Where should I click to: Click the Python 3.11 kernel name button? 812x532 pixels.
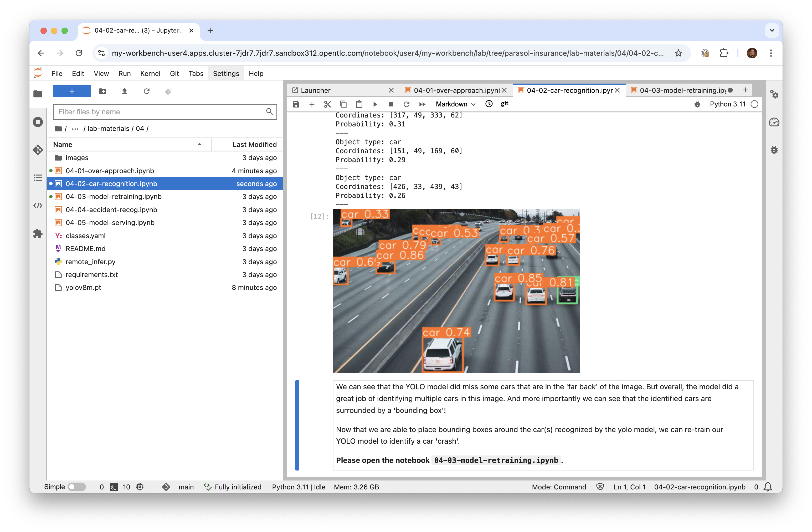point(727,104)
